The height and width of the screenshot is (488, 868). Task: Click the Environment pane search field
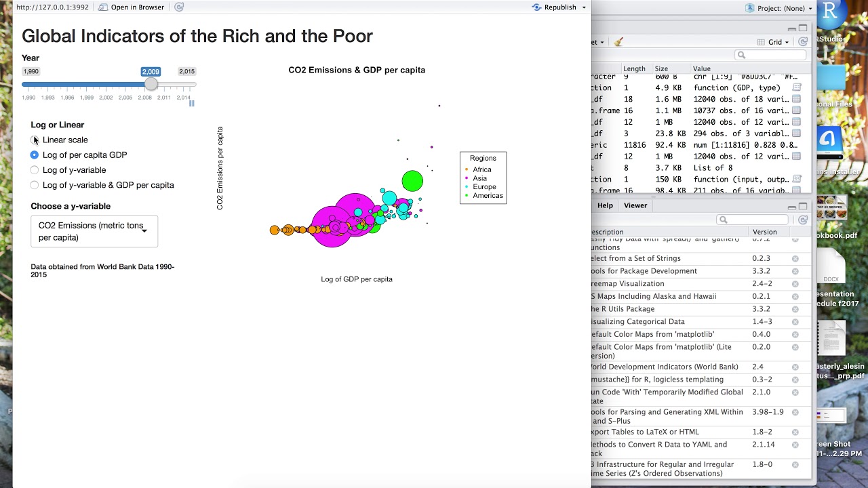pos(770,55)
